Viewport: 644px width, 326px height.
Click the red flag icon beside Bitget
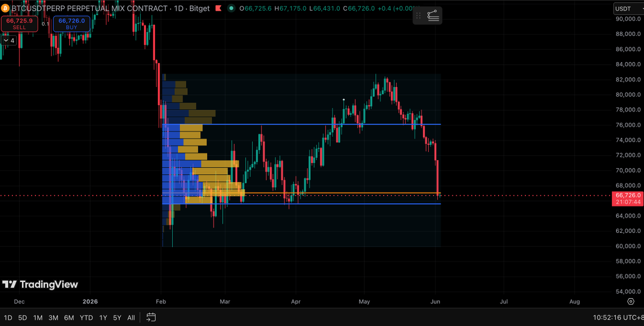pyautogui.click(x=218, y=8)
